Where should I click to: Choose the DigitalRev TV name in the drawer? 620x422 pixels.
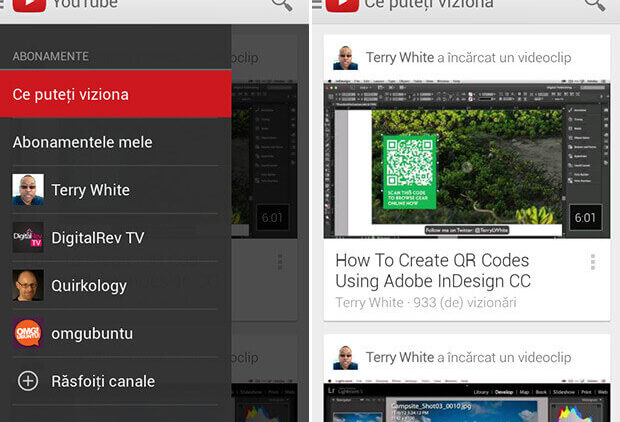98,238
